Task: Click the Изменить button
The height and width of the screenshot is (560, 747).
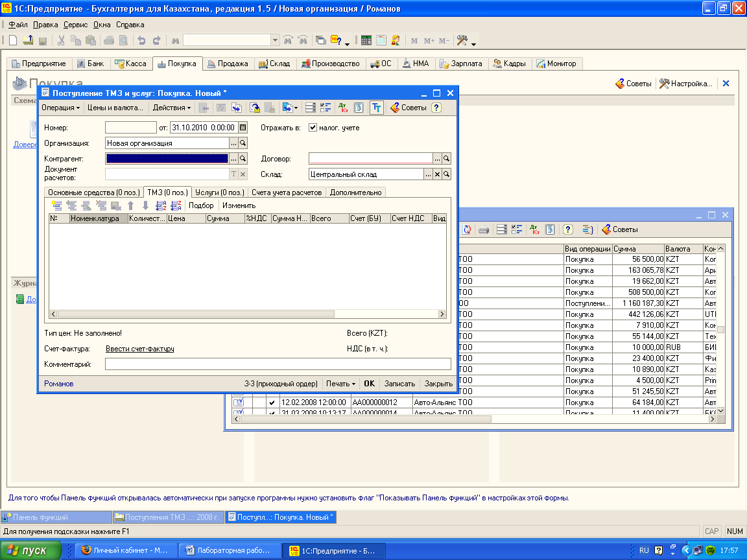Action: click(x=239, y=205)
